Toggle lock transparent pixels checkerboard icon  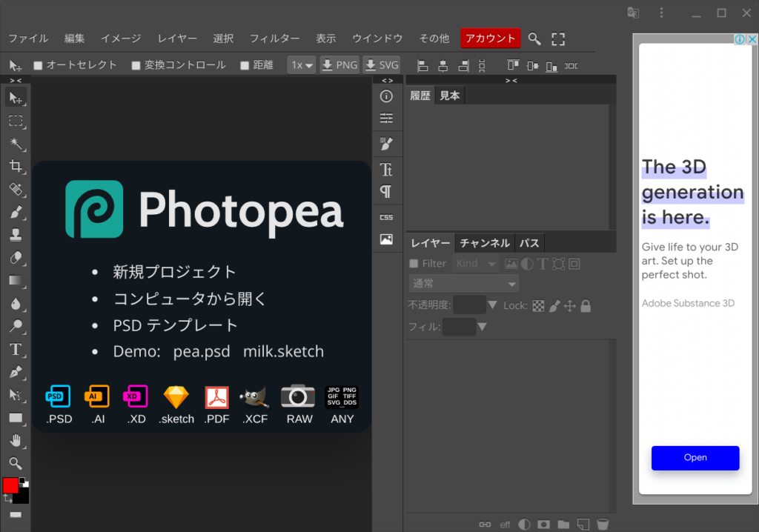pyautogui.click(x=538, y=306)
